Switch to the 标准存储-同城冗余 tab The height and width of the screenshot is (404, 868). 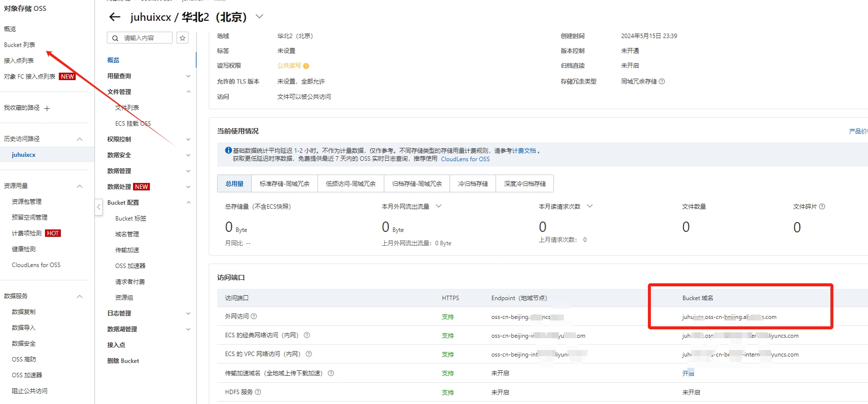point(284,183)
